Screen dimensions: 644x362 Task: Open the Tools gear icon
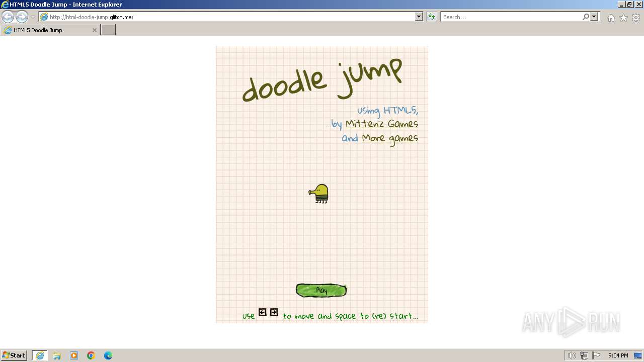pyautogui.click(x=636, y=18)
